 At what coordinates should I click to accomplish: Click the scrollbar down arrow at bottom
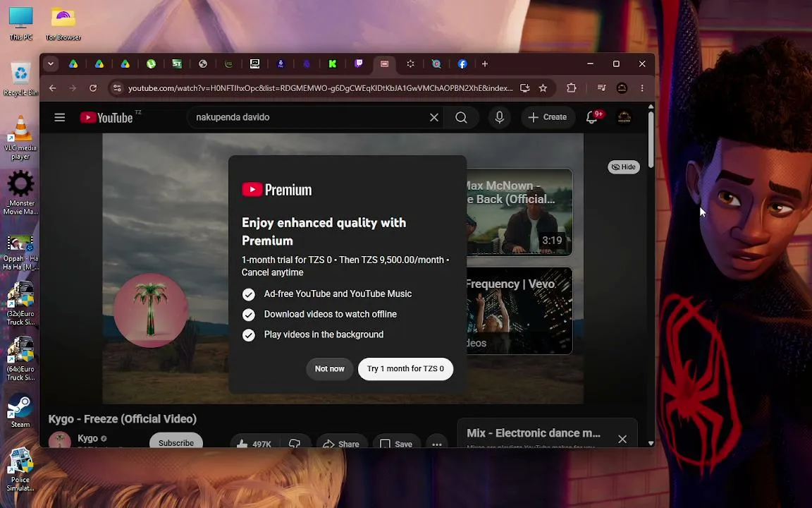pos(651,444)
